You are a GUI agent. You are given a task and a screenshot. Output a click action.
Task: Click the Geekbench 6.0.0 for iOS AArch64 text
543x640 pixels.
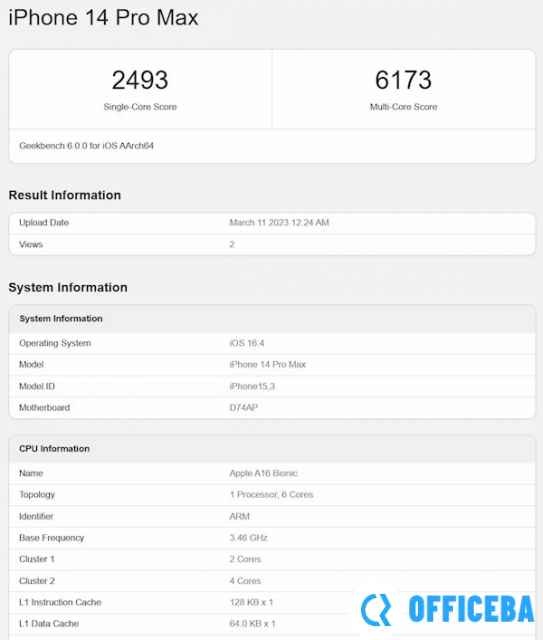tap(86, 146)
